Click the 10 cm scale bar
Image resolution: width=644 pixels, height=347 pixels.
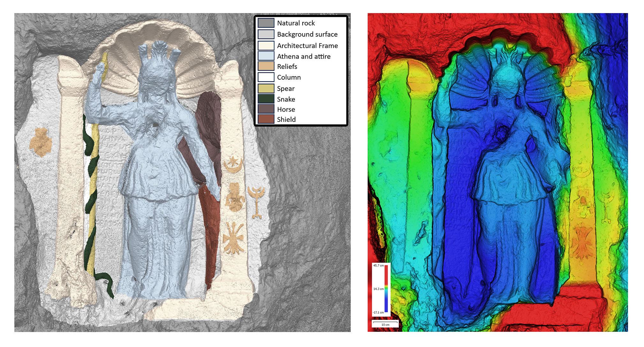pyautogui.click(x=385, y=322)
